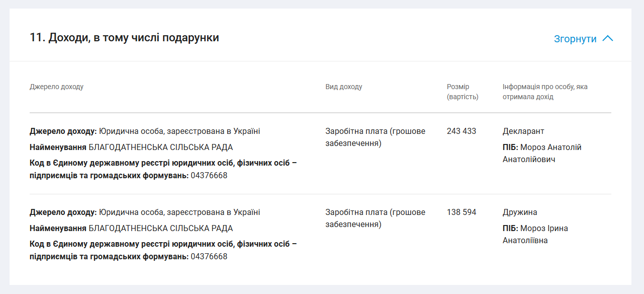Select the 243 433 income amount
The height and width of the screenshot is (294, 644).
(461, 131)
